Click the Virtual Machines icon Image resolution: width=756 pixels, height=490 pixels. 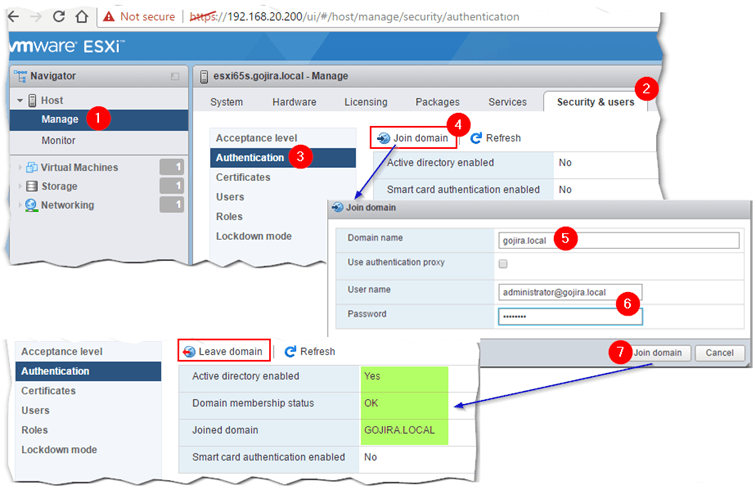[31, 167]
